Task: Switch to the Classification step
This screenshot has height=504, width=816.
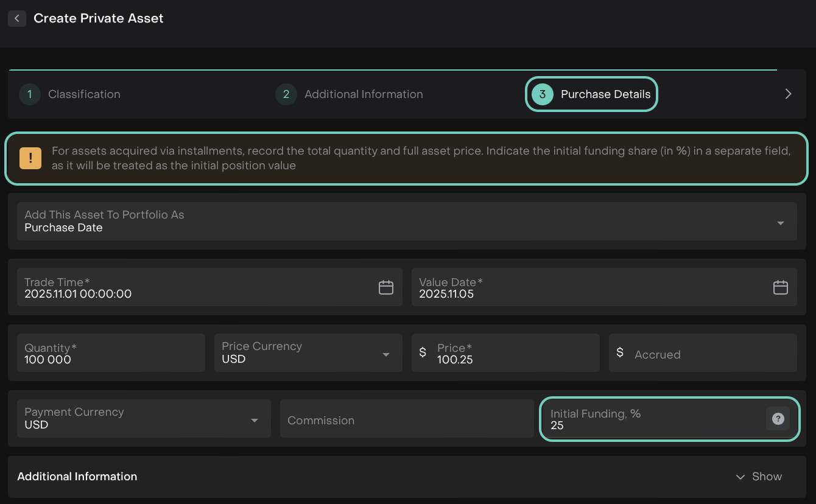Action: pos(84,94)
